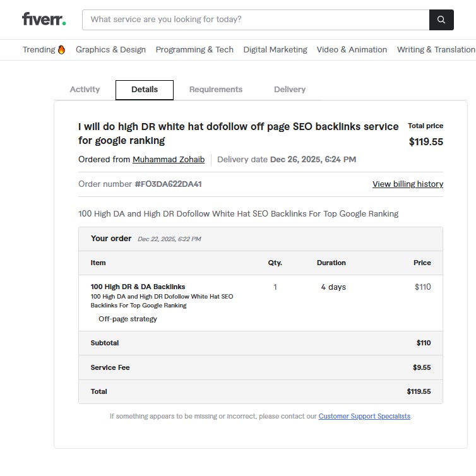
Task: Click the 100 High DR & DA Backlinks item
Action: (x=138, y=287)
